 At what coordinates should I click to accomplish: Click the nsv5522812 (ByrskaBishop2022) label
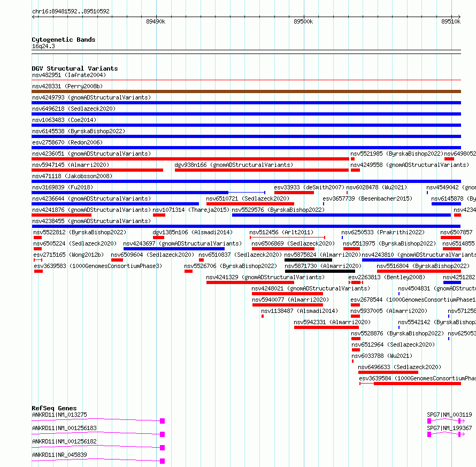point(80,232)
